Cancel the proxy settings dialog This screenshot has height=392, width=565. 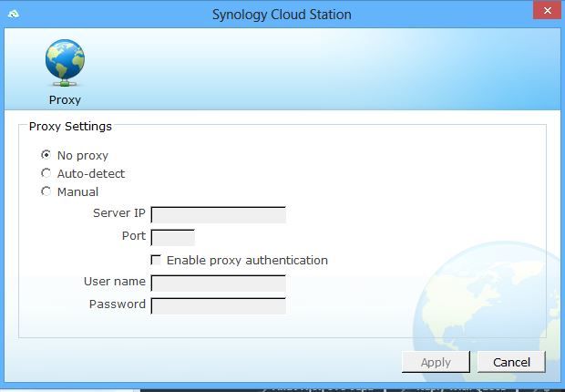[510, 362]
